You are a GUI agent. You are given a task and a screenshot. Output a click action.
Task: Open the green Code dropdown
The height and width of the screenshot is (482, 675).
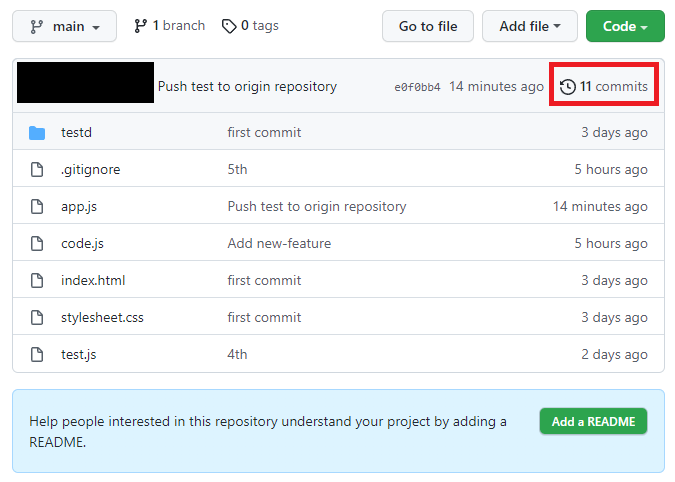click(625, 26)
